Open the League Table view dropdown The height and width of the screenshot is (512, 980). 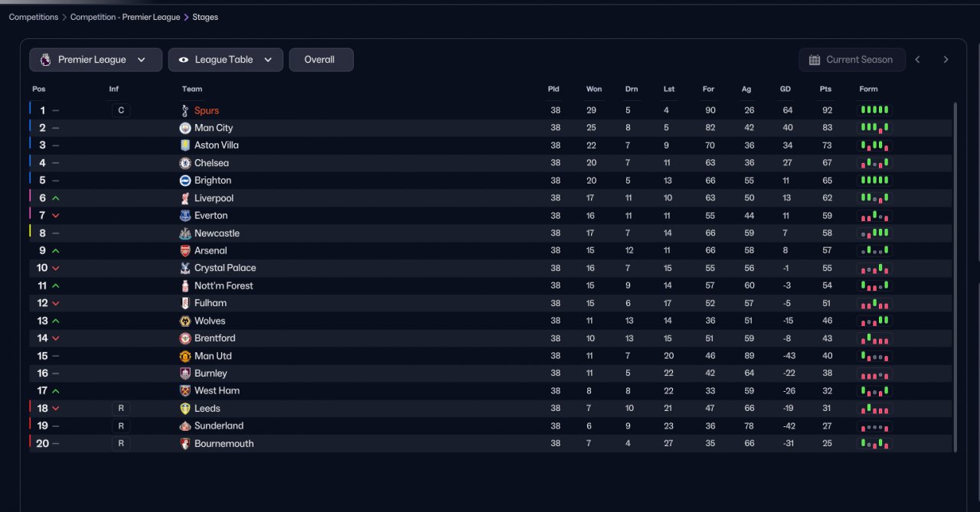[226, 60]
